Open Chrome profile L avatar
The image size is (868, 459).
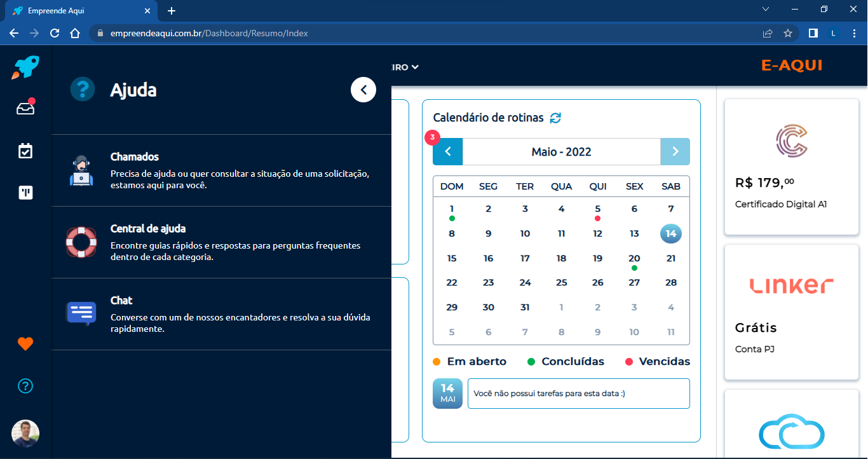(x=832, y=33)
